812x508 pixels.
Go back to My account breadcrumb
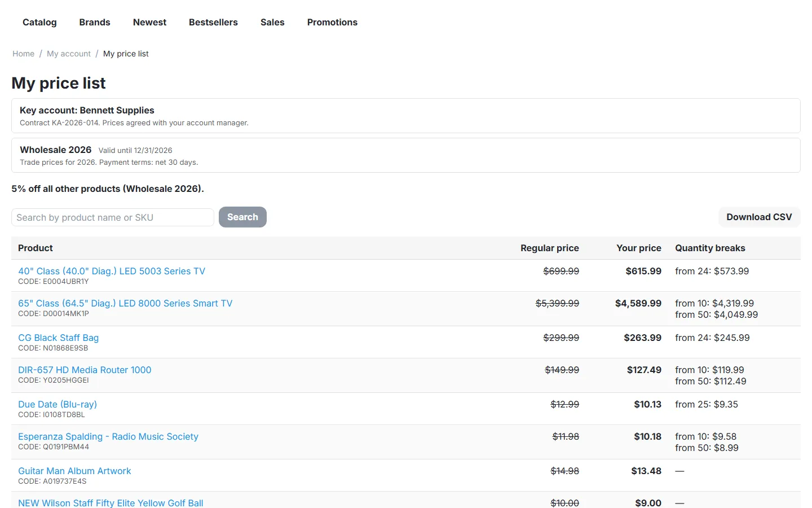(x=69, y=54)
